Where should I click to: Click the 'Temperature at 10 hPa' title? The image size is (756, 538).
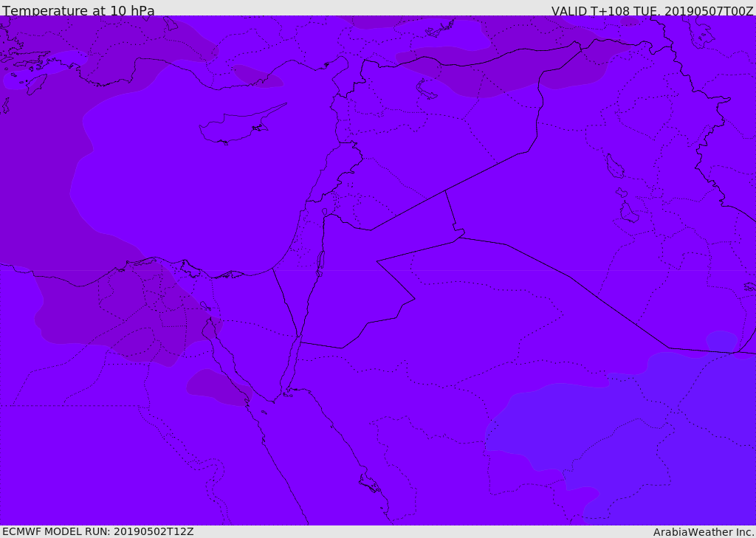[x=78, y=10]
